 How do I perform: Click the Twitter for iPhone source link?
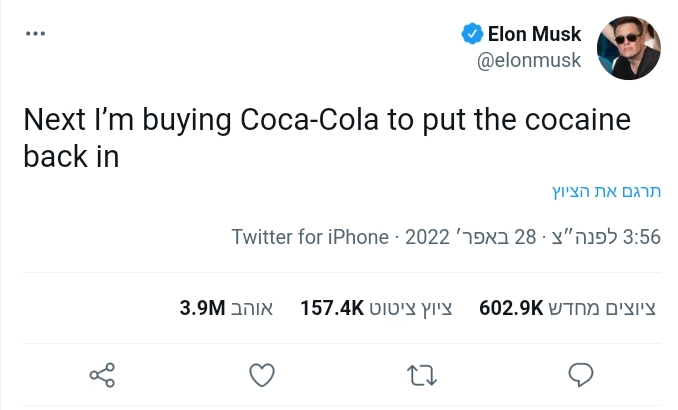coord(310,237)
